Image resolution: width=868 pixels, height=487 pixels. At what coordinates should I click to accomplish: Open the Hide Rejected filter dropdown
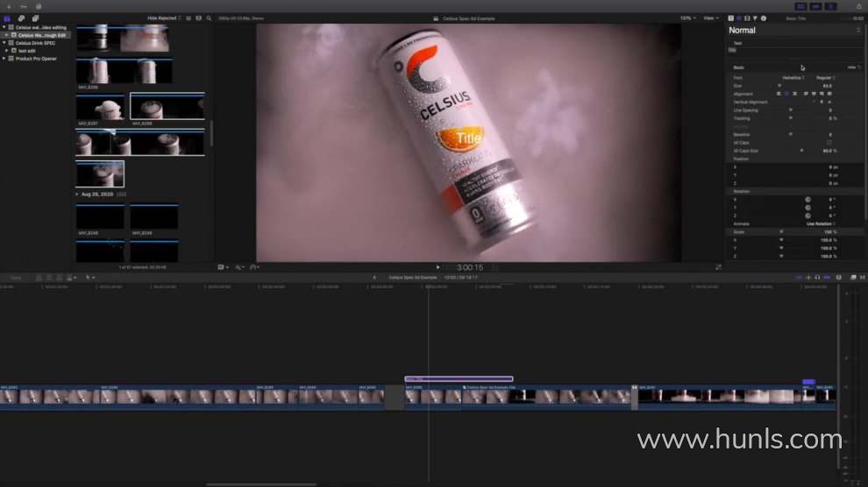click(x=164, y=18)
